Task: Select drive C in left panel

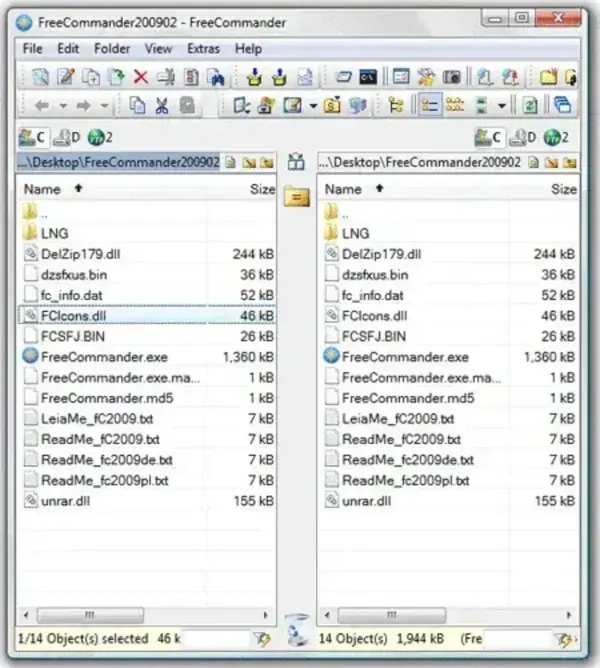Action: (x=32, y=137)
